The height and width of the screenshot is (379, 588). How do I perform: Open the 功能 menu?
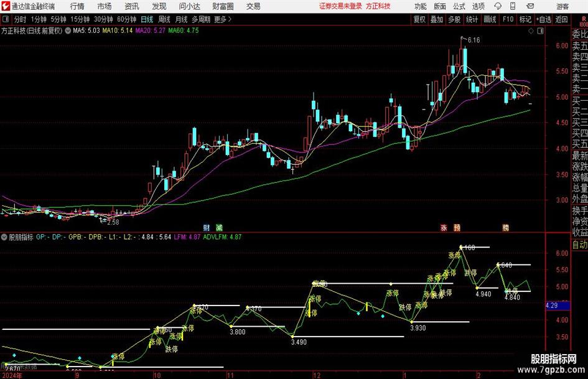click(421, 6)
